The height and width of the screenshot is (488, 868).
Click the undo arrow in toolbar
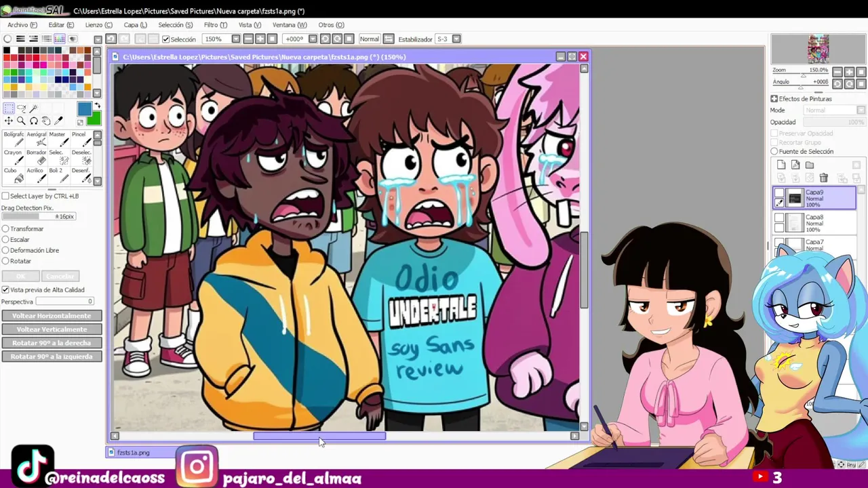[111, 39]
